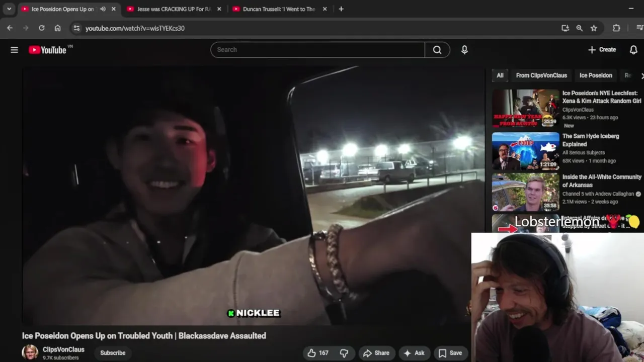Install app icon in address bar
This screenshot has height=362, width=644.
(x=565, y=28)
